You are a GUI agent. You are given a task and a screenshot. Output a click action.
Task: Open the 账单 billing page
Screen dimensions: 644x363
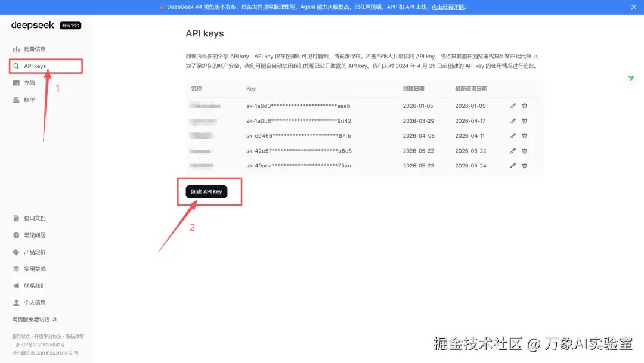coord(29,100)
